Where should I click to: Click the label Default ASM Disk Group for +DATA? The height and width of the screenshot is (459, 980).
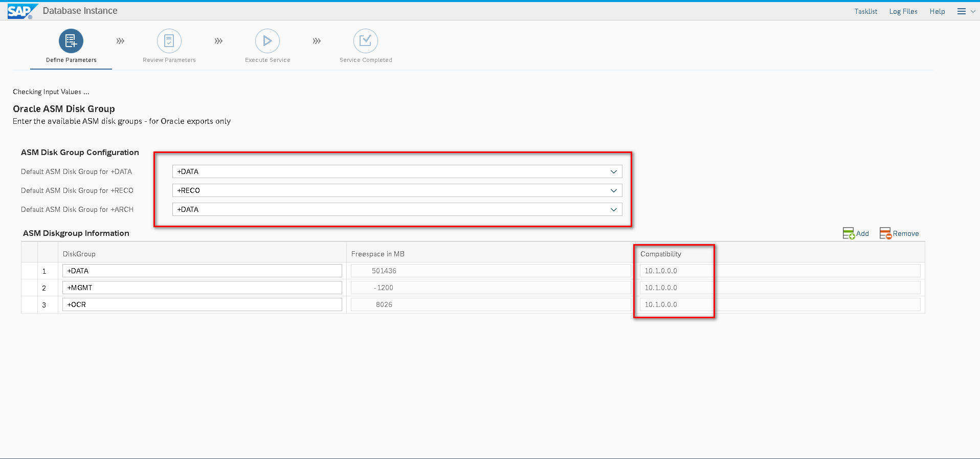77,171
